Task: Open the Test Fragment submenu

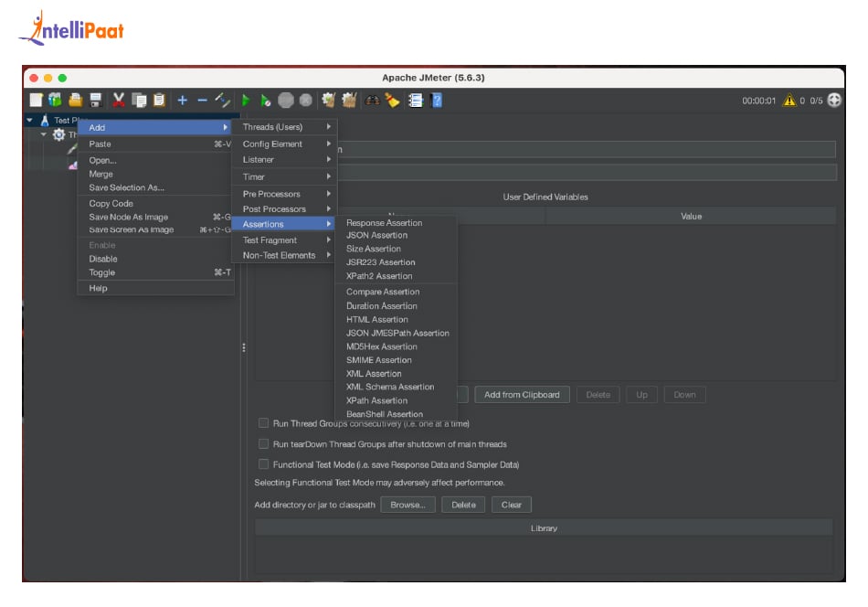Action: pyautogui.click(x=284, y=240)
